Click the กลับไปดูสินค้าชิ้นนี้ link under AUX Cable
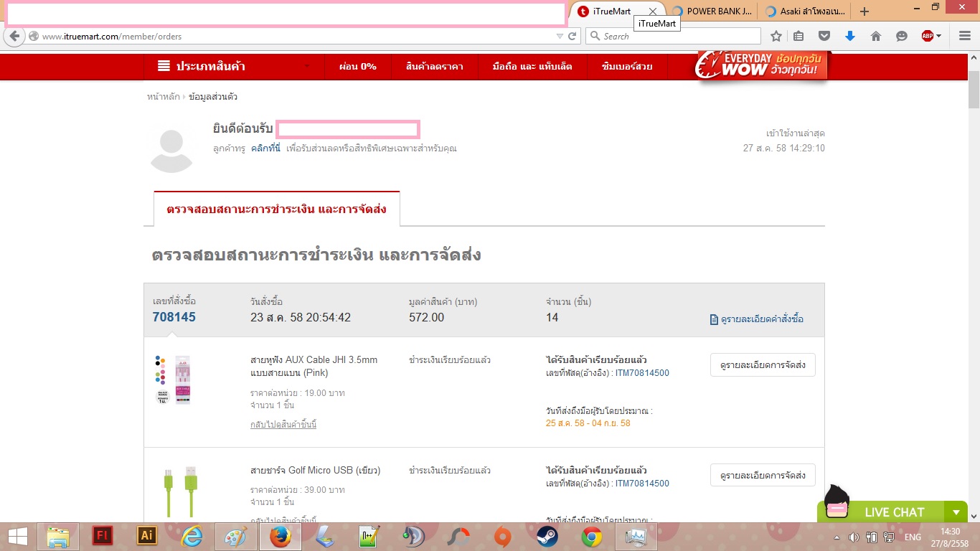This screenshot has height=551, width=980. (283, 425)
